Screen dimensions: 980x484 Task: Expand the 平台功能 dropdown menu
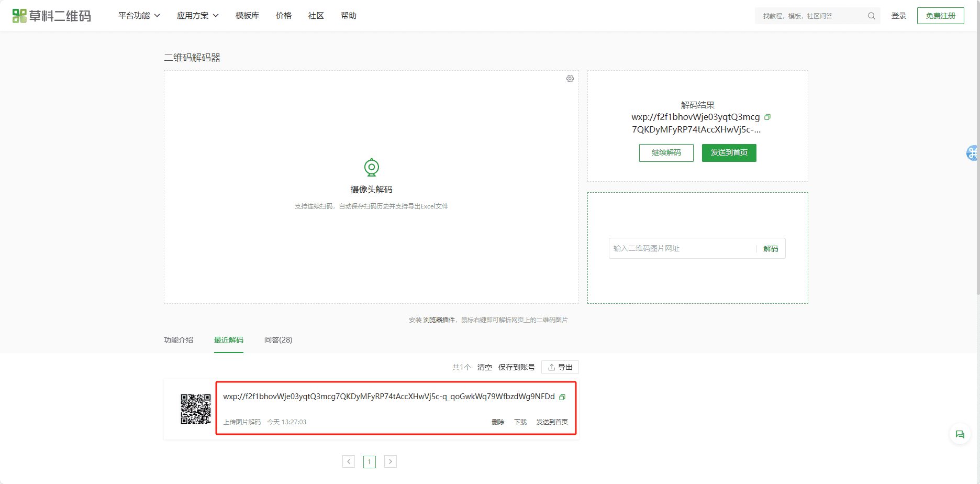click(139, 16)
